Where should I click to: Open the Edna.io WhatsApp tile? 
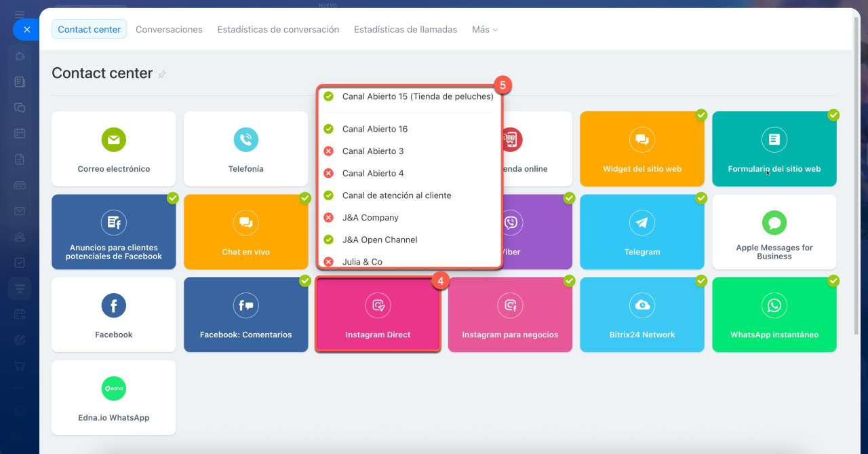pos(114,398)
